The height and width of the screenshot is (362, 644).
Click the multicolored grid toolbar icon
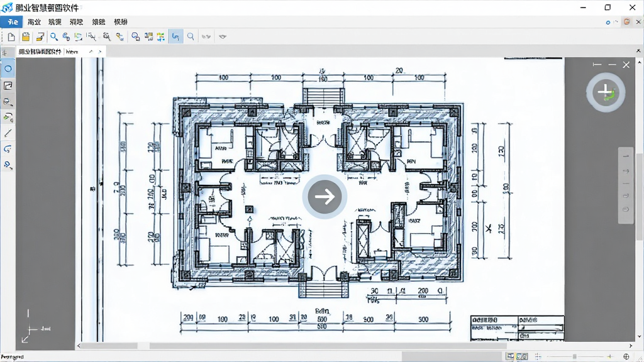point(160,37)
